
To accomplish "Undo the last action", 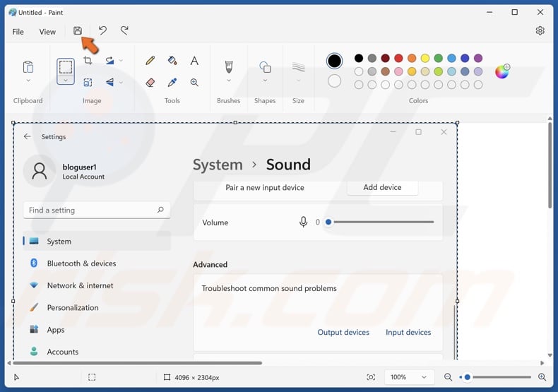I will (x=102, y=31).
